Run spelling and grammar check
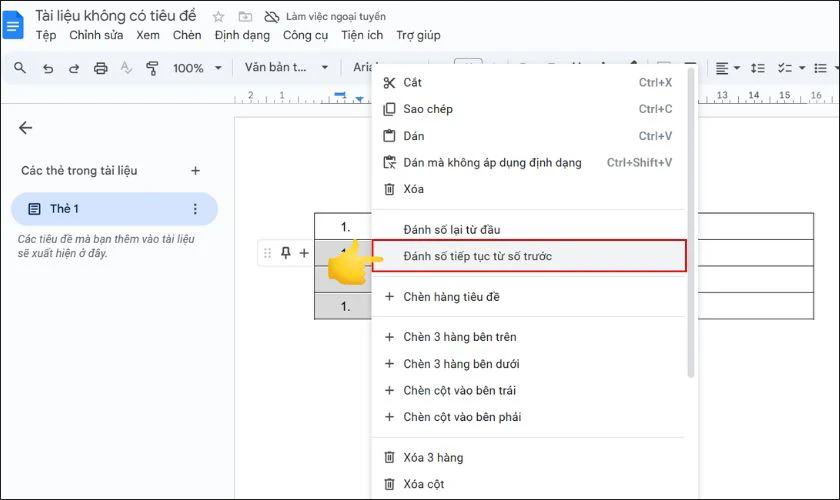Image resolution: width=840 pixels, height=500 pixels. tap(126, 68)
